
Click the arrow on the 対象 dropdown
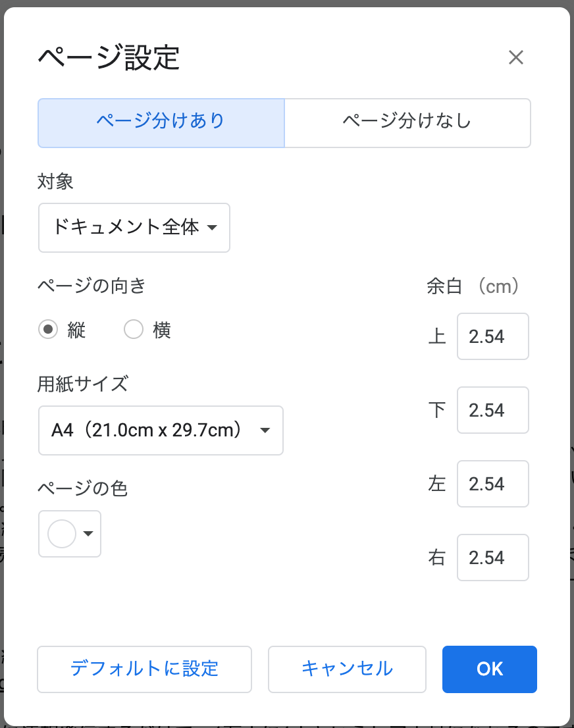[212, 228]
